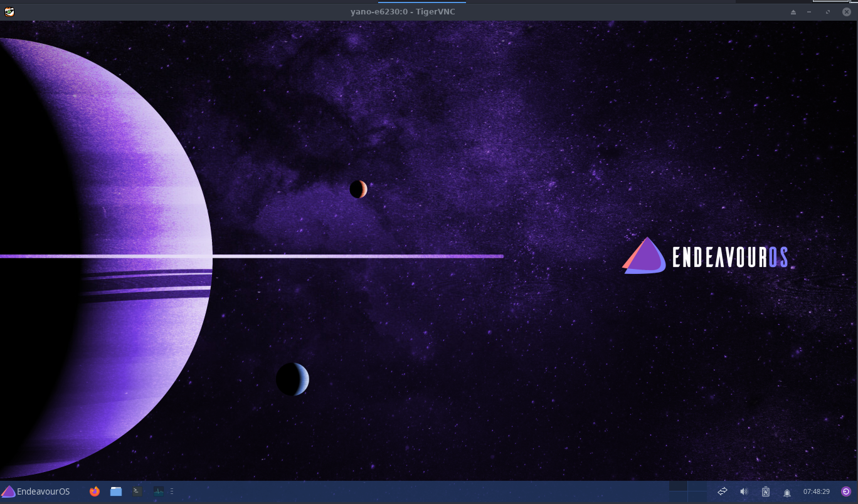Switch to the top-right workspace in pager
The image size is (858, 504).
[697, 486]
